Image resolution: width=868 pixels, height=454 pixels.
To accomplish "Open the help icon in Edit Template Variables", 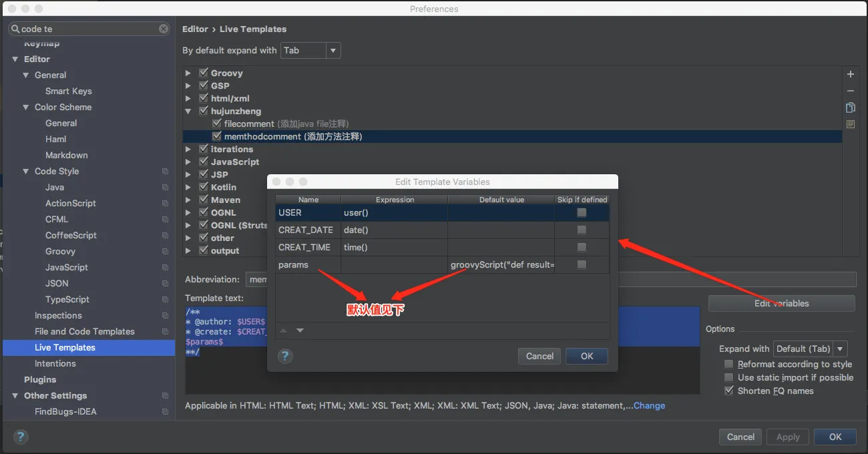I will point(285,356).
